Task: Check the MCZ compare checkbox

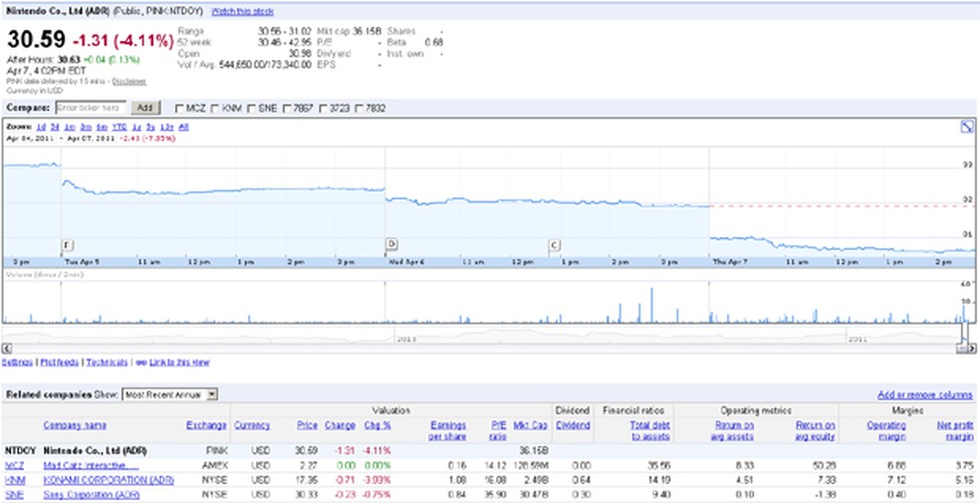Action: point(180,109)
